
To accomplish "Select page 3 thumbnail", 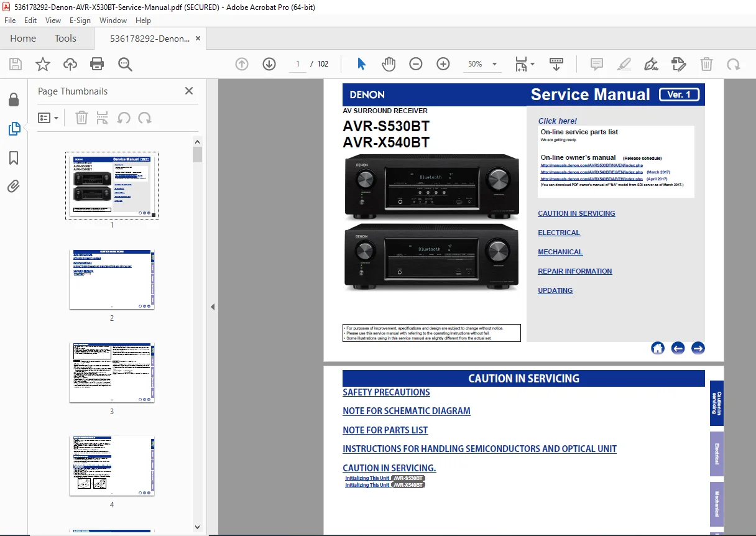I will [x=112, y=372].
